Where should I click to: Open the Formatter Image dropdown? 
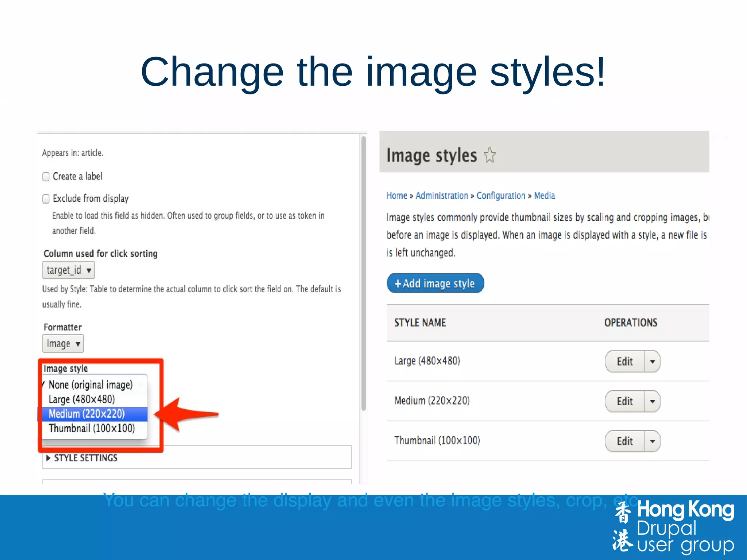point(63,344)
